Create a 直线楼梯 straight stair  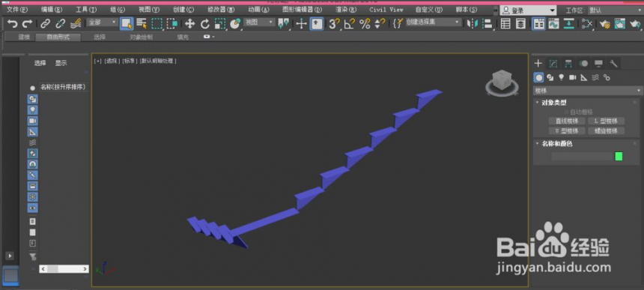coord(567,121)
